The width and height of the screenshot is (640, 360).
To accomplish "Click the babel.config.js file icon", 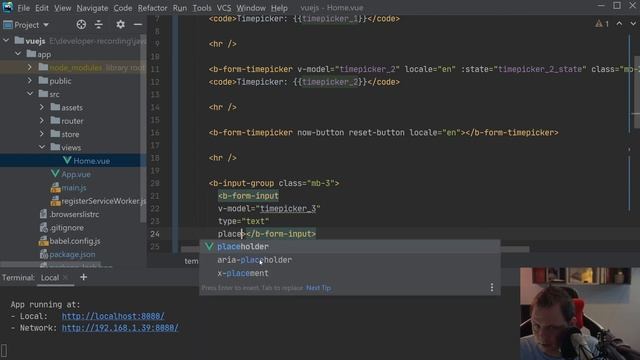I will 44,241.
